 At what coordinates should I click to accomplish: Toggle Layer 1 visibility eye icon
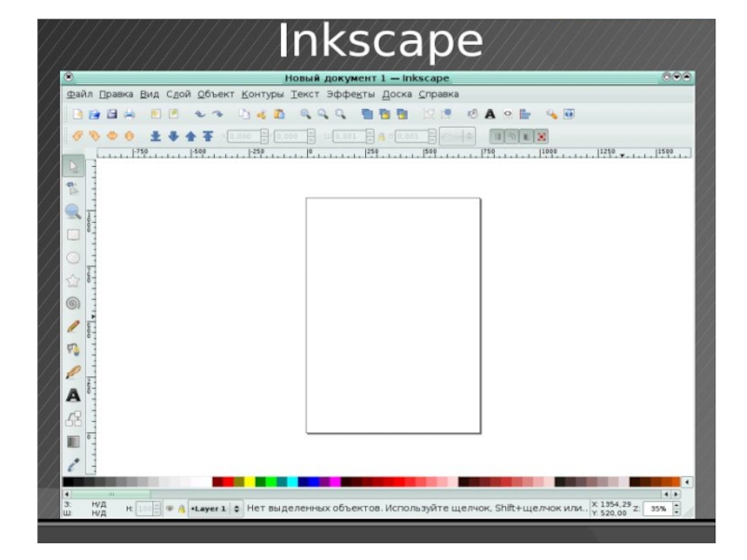[170, 509]
